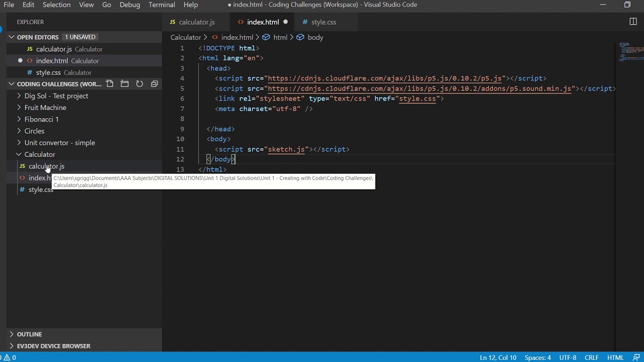
Task: Split the editor to the right
Action: pyautogui.click(x=633, y=22)
